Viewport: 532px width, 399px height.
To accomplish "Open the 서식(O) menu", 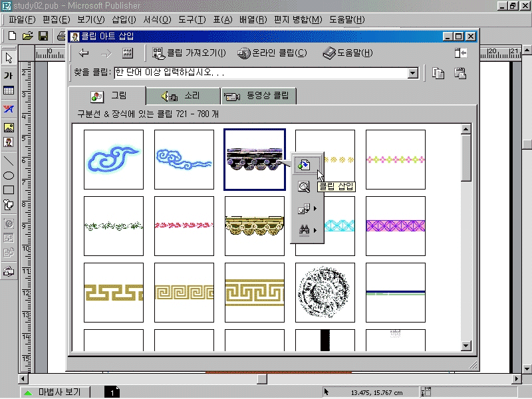I will click(157, 19).
